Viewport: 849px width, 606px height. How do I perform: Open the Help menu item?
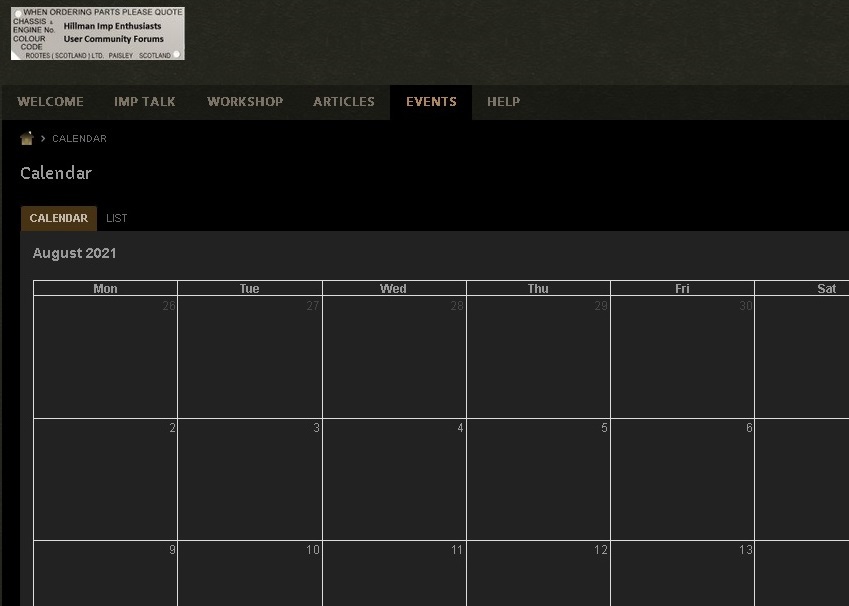pos(503,102)
